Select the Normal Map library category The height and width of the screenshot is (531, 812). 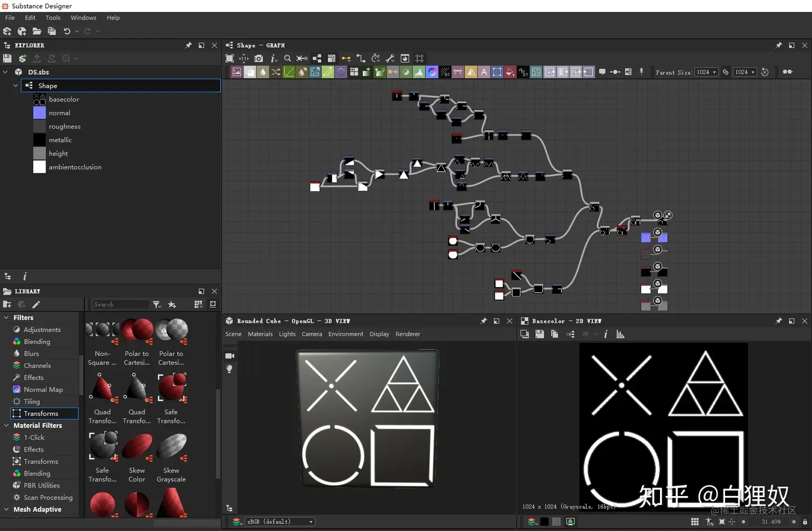43,390
